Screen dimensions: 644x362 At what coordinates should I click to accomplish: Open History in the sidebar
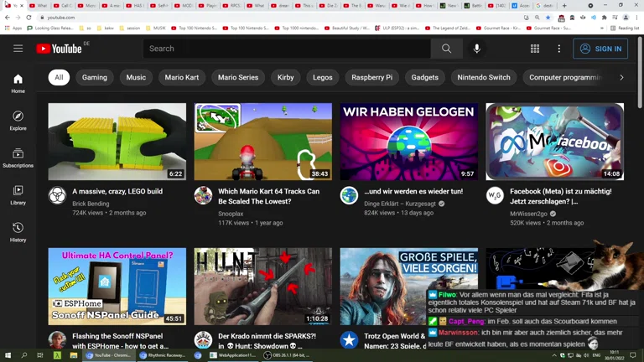tap(18, 232)
